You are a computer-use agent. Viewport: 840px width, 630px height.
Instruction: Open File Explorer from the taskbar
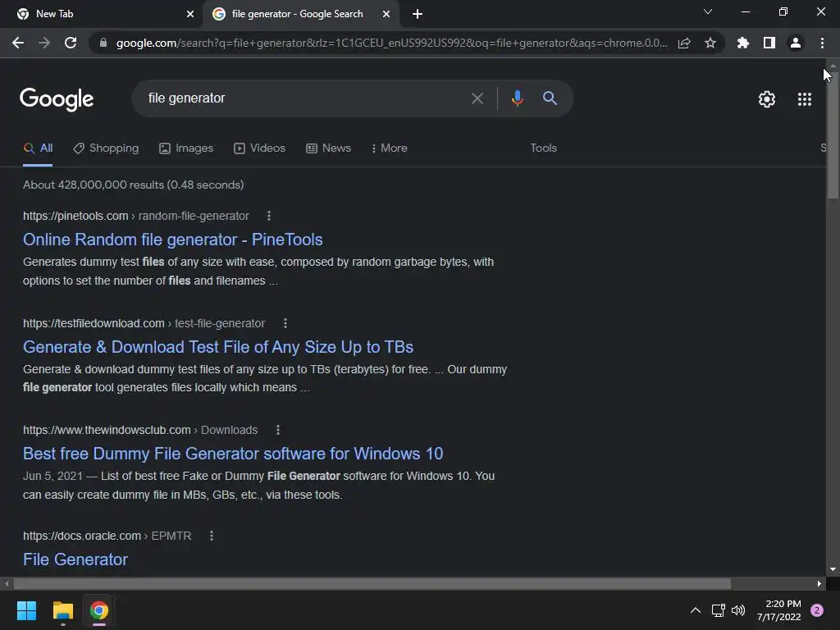(62, 610)
